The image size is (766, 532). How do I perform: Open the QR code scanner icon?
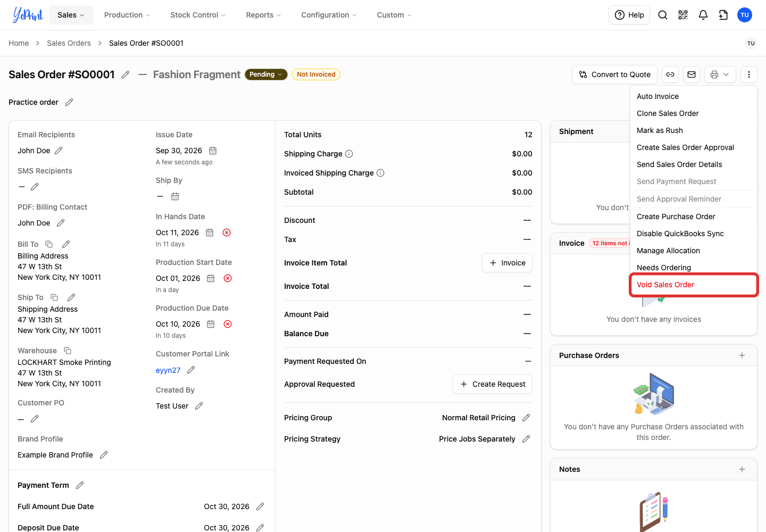click(683, 15)
